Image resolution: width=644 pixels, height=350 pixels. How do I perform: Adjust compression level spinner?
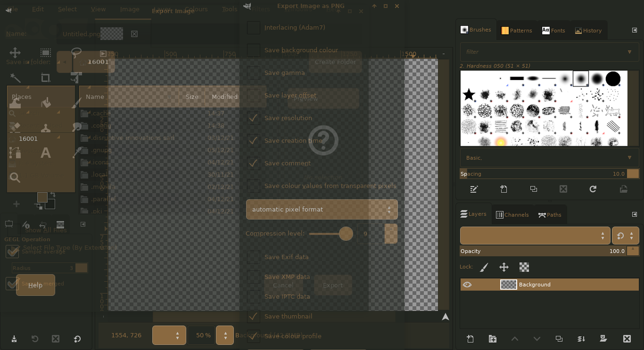click(x=391, y=234)
